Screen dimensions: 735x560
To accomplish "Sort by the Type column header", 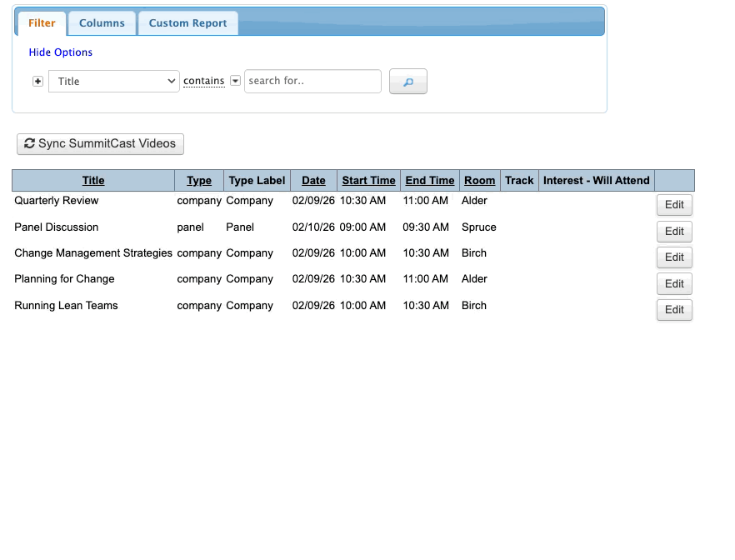I will click(199, 181).
